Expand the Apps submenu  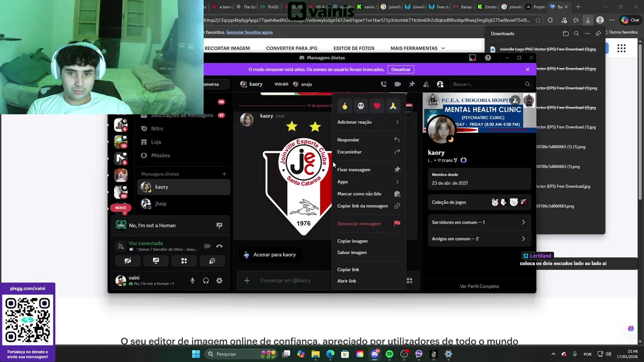click(x=368, y=182)
